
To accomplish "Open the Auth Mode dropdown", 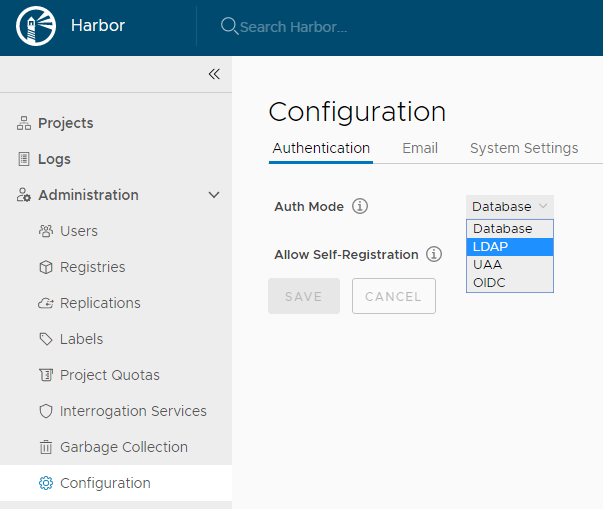I will point(510,207).
